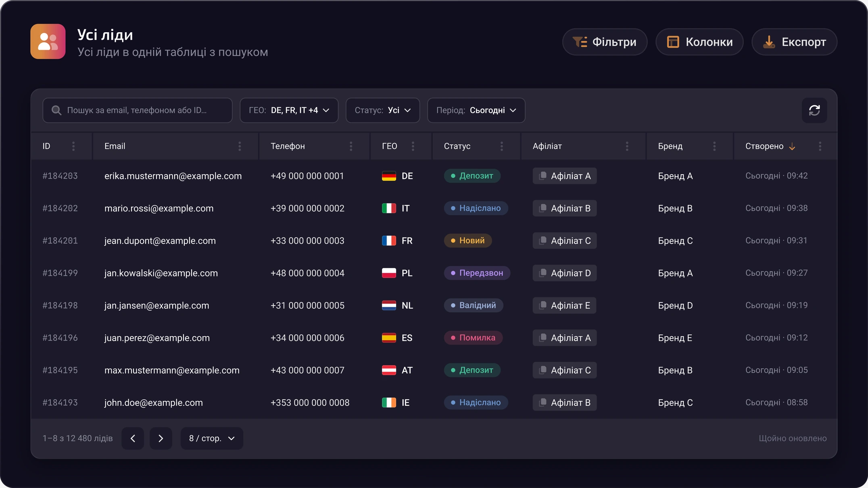Screen dimensions: 868x488
Task: Open the Колонки settings
Action: click(699, 42)
